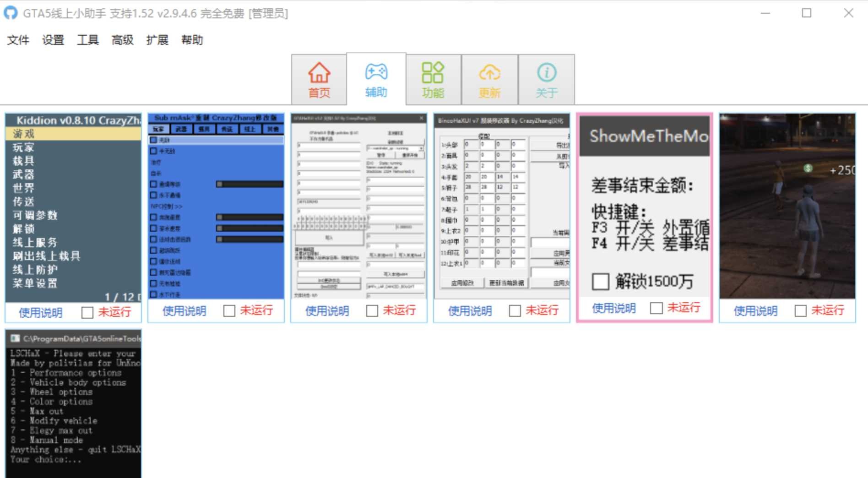
Task: Open the 设置 menu
Action: [53, 40]
